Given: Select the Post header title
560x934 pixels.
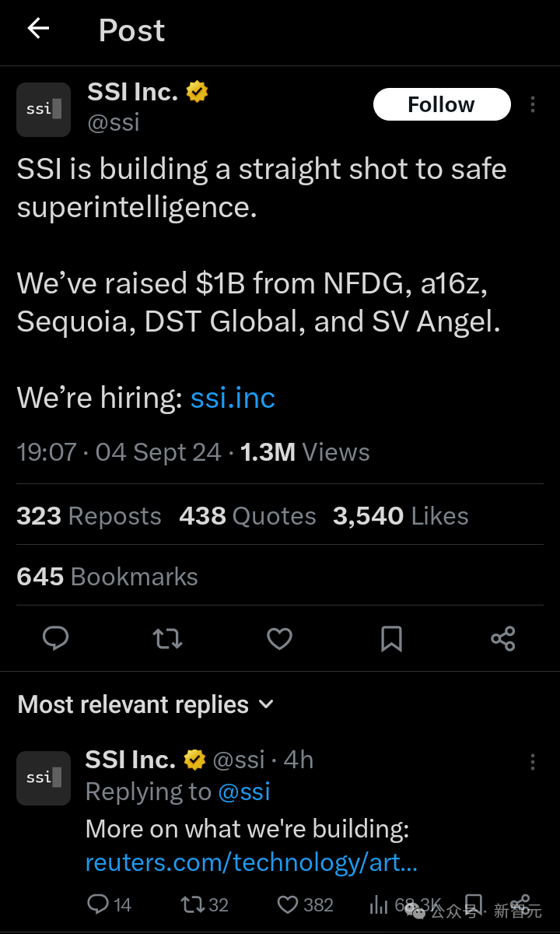Looking at the screenshot, I should pyautogui.click(x=131, y=30).
